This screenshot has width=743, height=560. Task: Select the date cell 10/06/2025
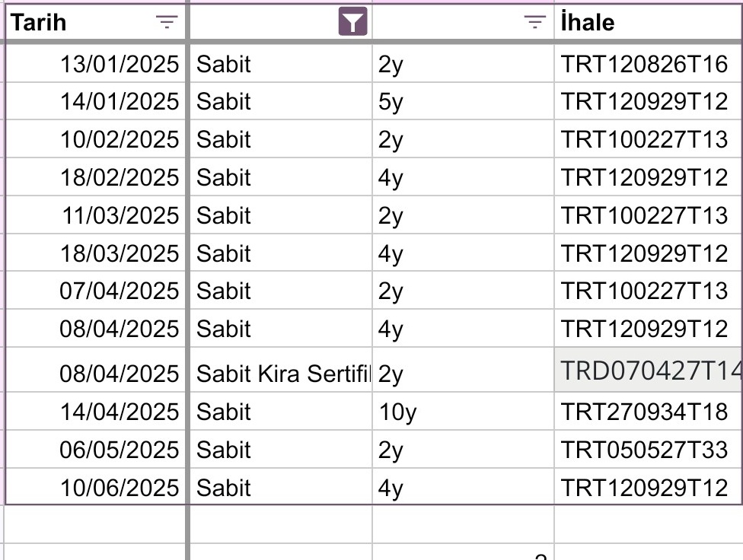(x=94, y=487)
